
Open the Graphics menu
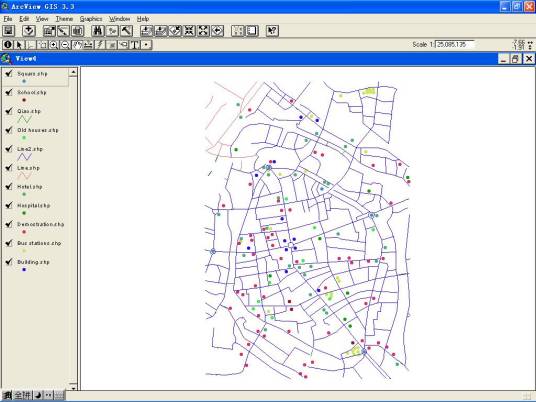pyautogui.click(x=91, y=19)
